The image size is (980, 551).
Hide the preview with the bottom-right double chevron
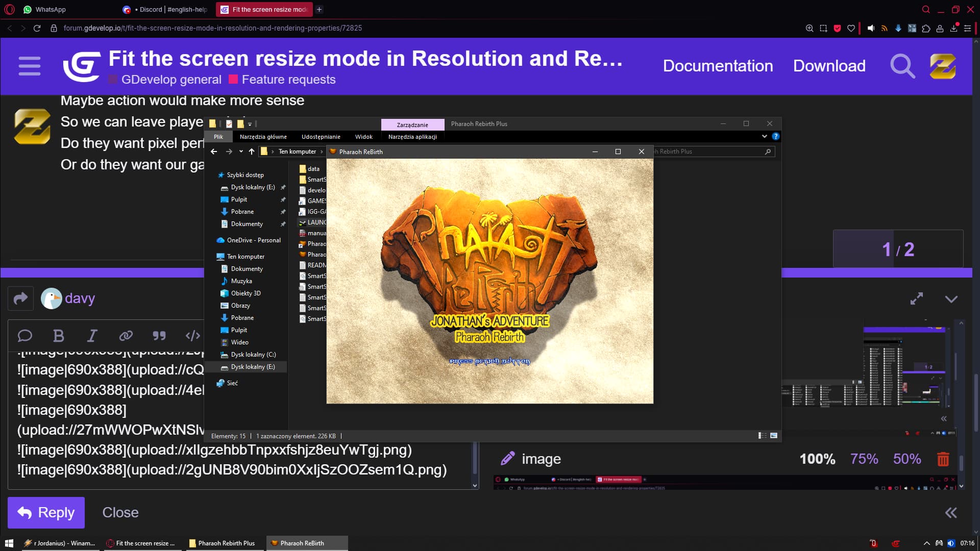tap(950, 513)
